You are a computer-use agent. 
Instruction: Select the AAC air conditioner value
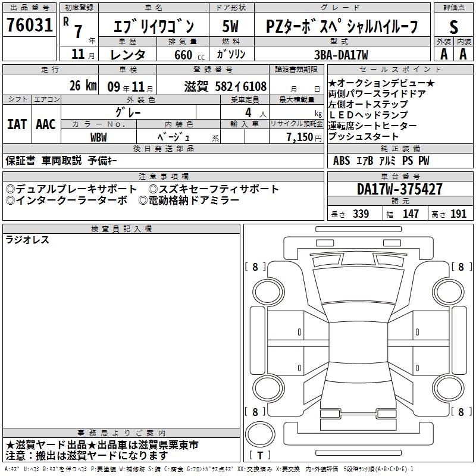click(x=46, y=124)
